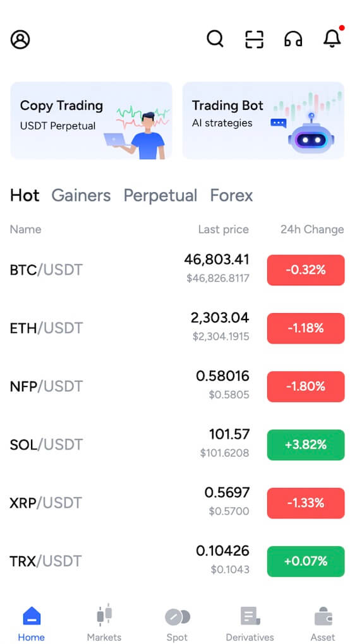Select the Hot tab
The width and height of the screenshot is (350, 644).
tap(25, 196)
